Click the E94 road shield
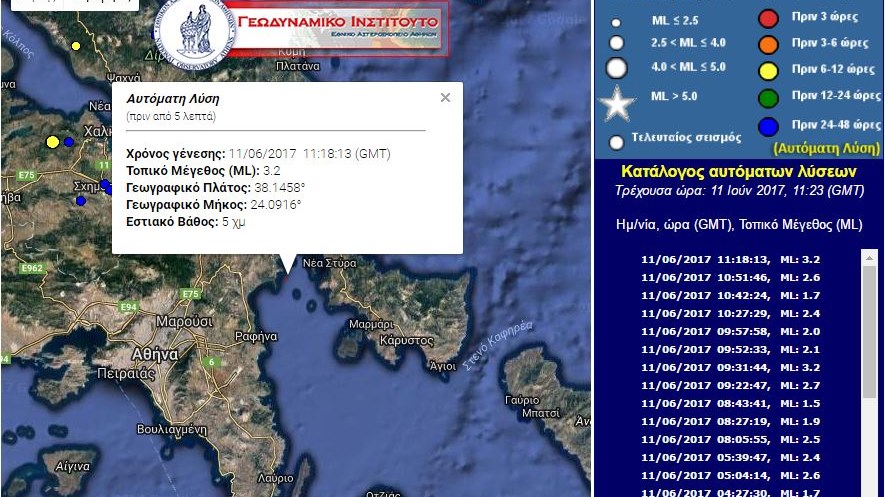Screen dimensions: 885x497 pyautogui.click(x=129, y=307)
